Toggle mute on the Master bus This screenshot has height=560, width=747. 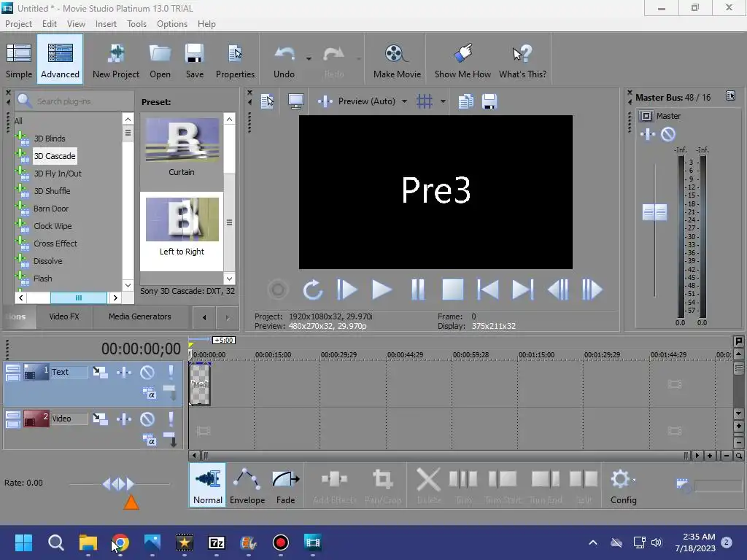668,134
